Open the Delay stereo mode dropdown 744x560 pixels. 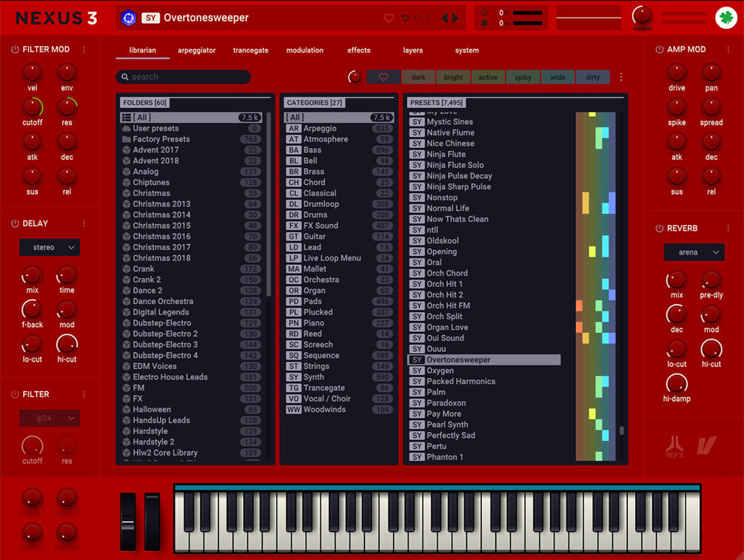click(x=50, y=248)
